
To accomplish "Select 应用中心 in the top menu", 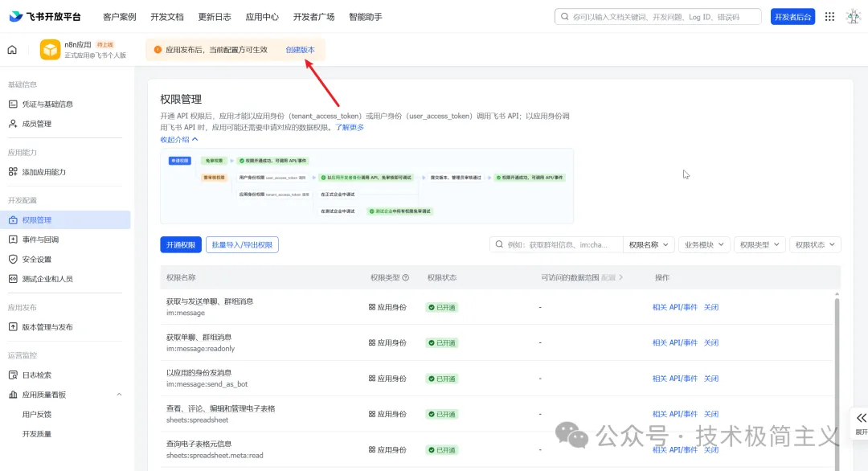I will point(262,16).
